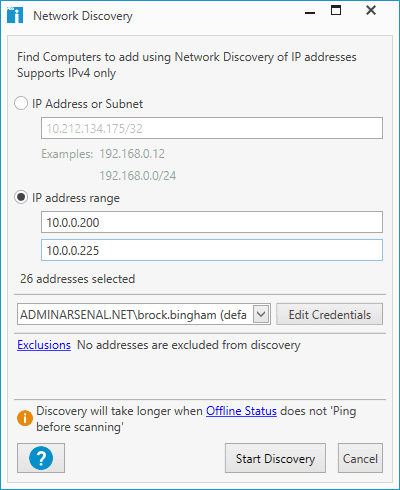Open the Offline Status link

click(241, 411)
